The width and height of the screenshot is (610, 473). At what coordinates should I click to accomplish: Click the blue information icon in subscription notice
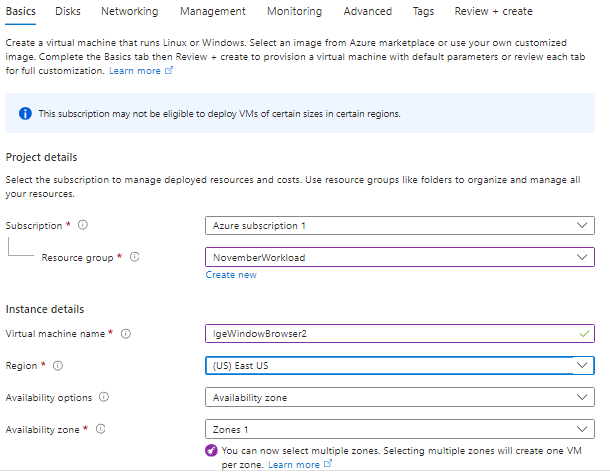tap(25, 114)
